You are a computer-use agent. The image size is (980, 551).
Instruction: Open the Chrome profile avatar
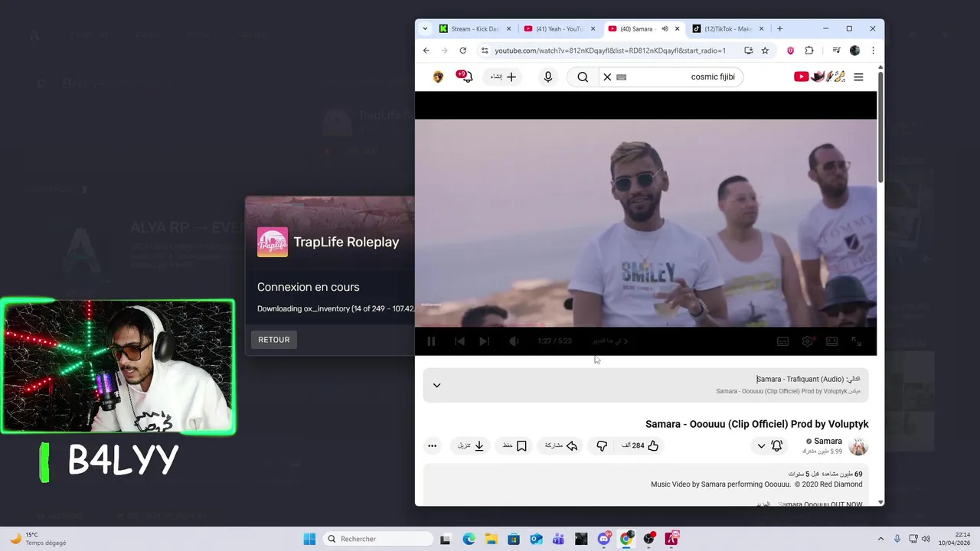(854, 51)
